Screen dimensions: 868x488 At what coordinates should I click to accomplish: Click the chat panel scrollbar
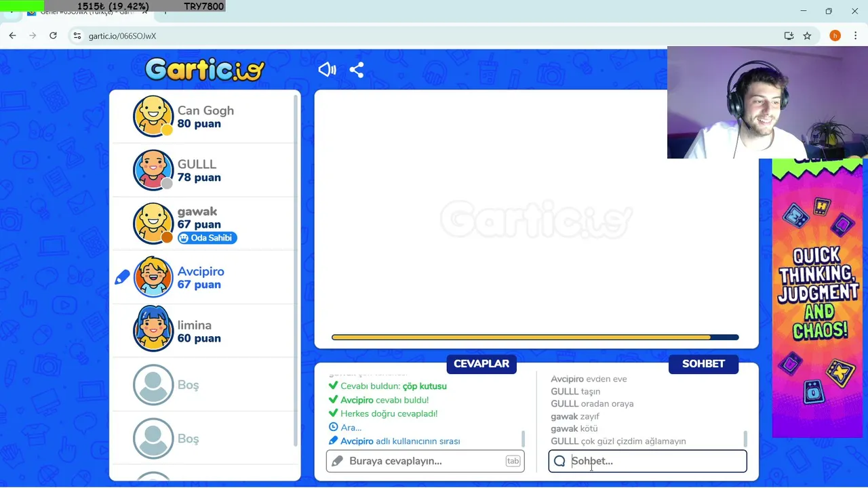745,439
